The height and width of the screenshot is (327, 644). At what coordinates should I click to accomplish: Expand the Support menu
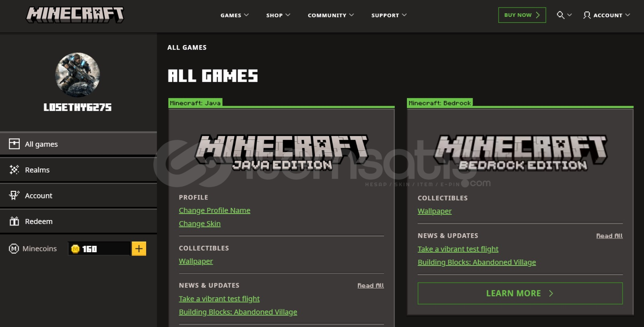click(389, 15)
